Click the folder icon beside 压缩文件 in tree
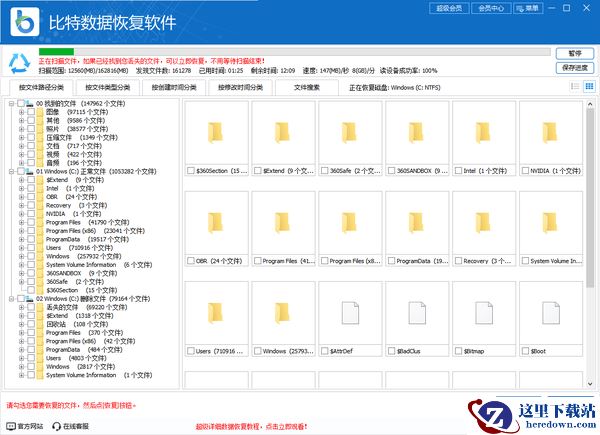The height and width of the screenshot is (435, 600). tap(40, 137)
